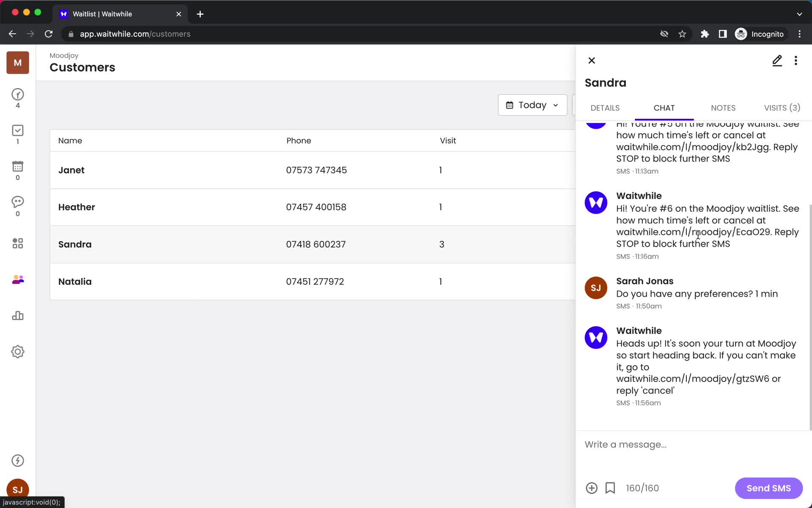
Task: Open Janet's customer row
Action: [313, 170]
